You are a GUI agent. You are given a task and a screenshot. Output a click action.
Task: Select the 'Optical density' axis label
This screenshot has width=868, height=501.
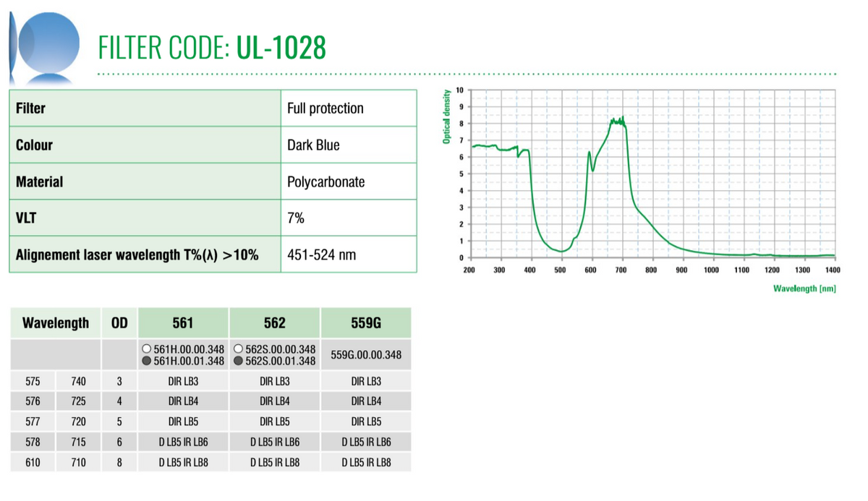pos(446,116)
